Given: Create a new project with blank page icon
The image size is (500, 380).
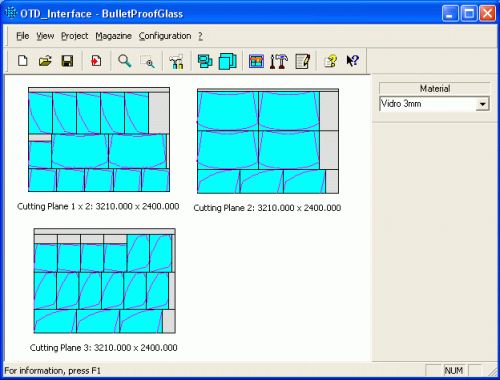Looking at the screenshot, I should coord(23,61).
